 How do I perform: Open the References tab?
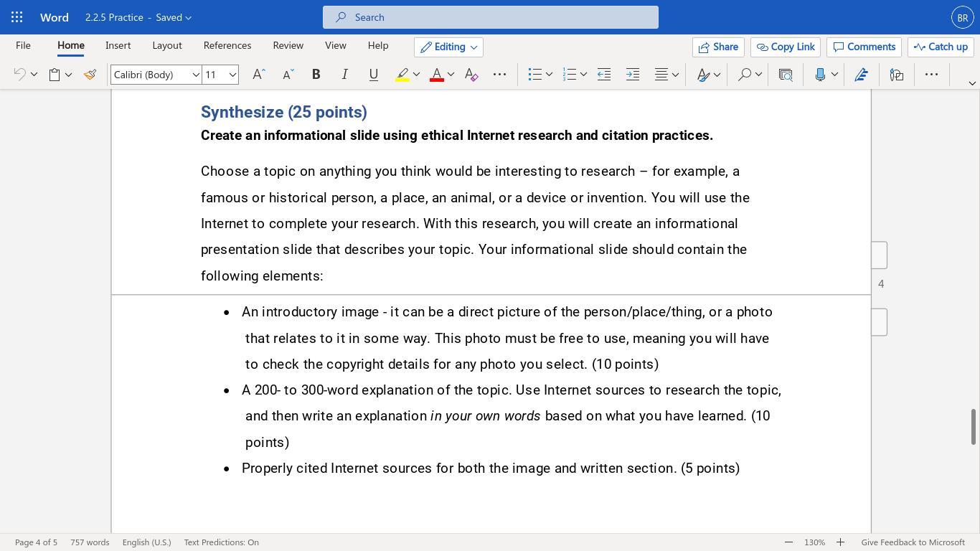click(x=227, y=45)
